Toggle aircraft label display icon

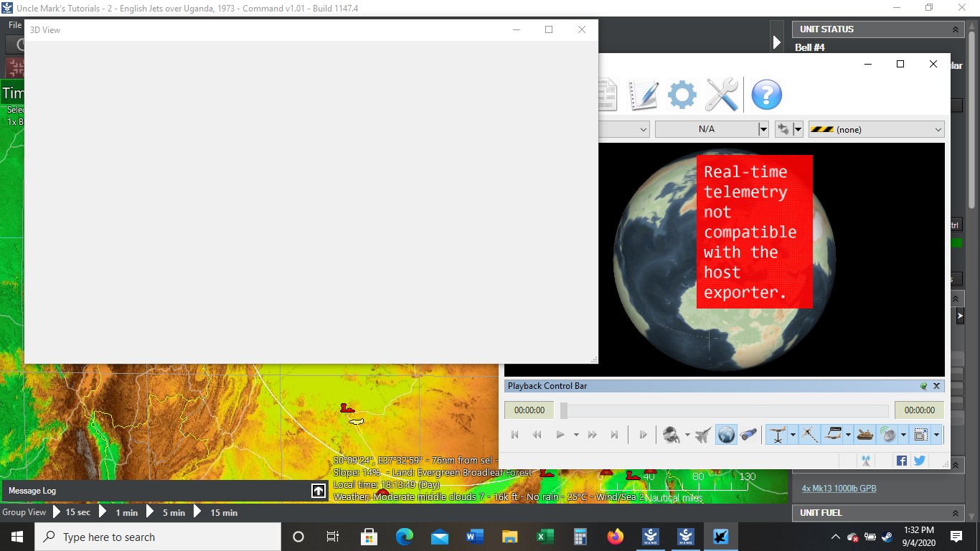(833, 435)
